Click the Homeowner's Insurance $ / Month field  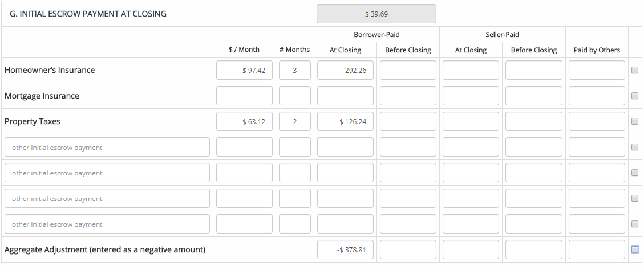[x=244, y=71]
